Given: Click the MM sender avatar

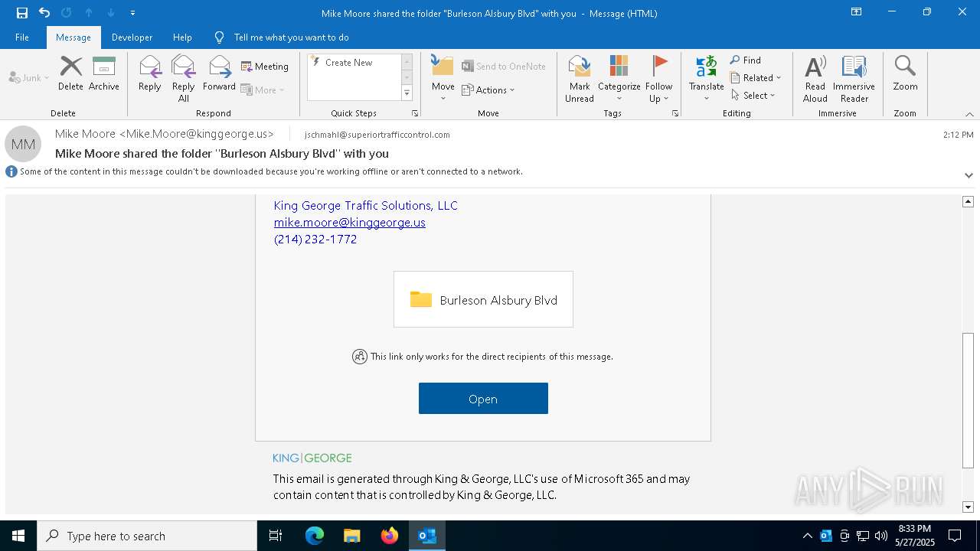Looking at the screenshot, I should coord(23,144).
